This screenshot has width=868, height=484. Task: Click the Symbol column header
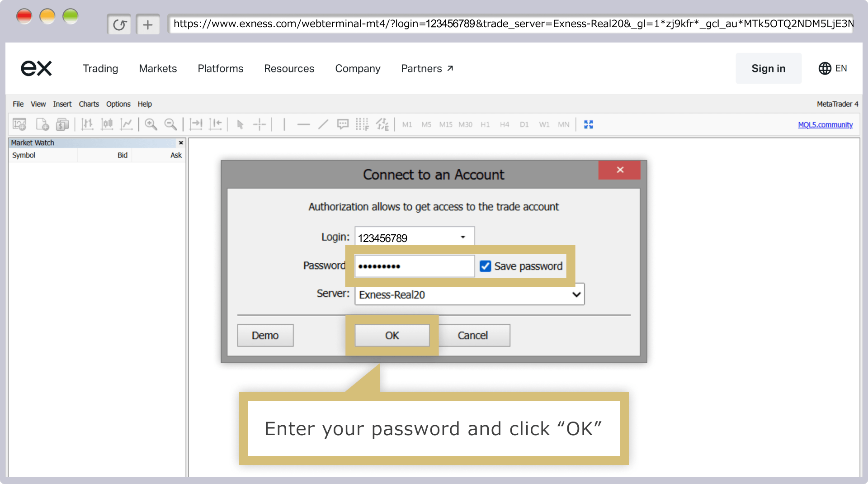coord(43,155)
